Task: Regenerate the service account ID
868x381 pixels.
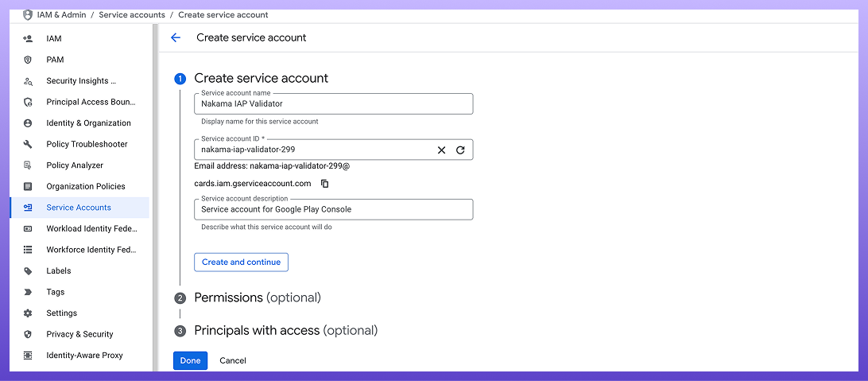Action: (460, 150)
